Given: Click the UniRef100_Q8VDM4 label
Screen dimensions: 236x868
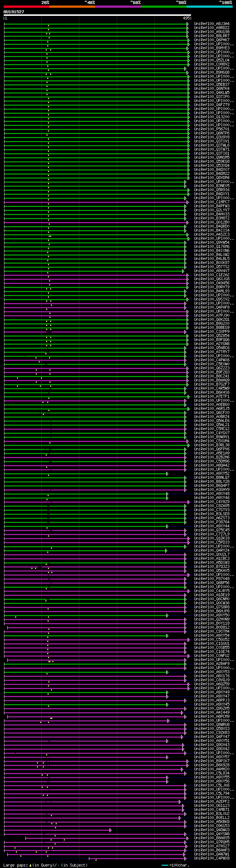Looking at the screenshot, I should pos(212,178).
